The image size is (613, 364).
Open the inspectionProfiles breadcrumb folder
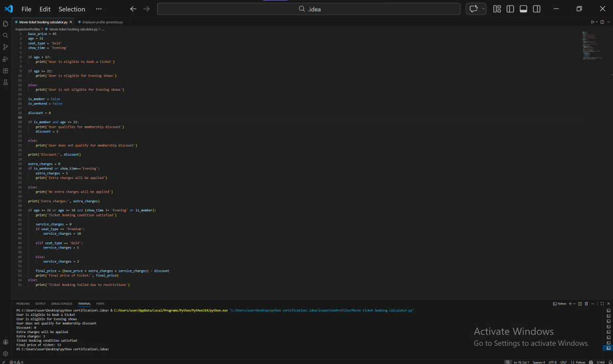coord(28,29)
